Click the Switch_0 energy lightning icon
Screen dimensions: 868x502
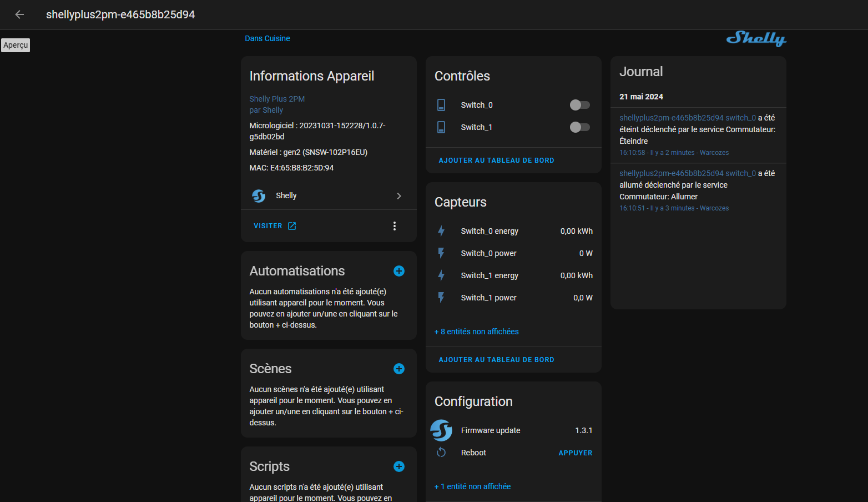(441, 231)
